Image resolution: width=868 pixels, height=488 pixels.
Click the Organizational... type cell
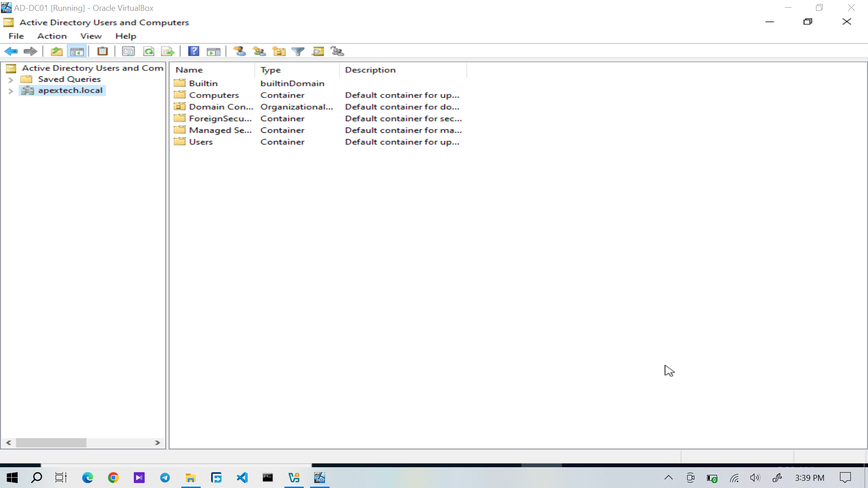(297, 107)
